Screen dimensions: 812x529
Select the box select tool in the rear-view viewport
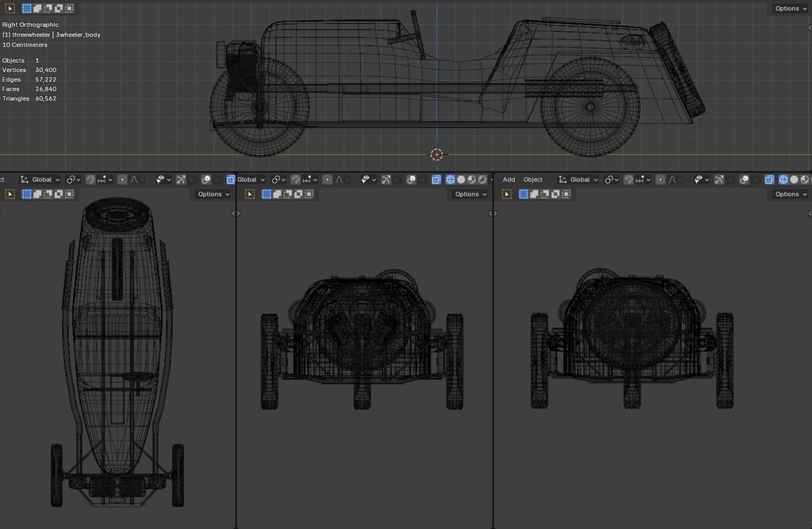[x=507, y=194]
